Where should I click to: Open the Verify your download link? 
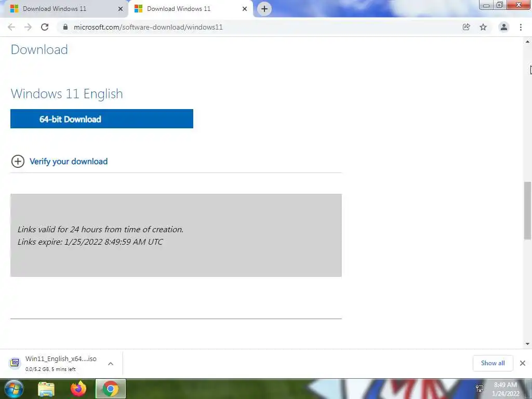tap(69, 162)
